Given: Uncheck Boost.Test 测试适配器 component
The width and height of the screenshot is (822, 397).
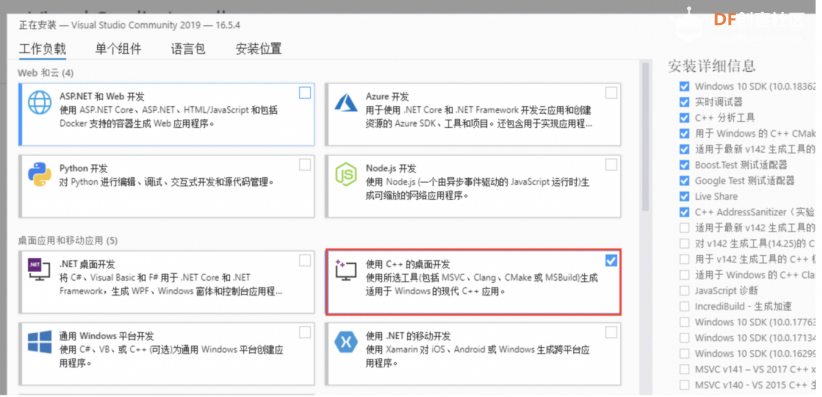Looking at the screenshot, I should [x=684, y=165].
